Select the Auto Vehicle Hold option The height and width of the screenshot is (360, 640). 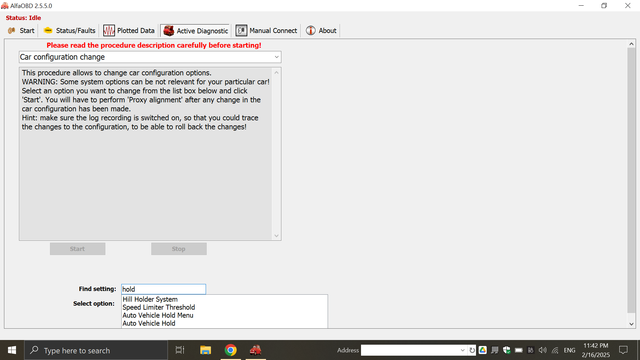point(149,323)
